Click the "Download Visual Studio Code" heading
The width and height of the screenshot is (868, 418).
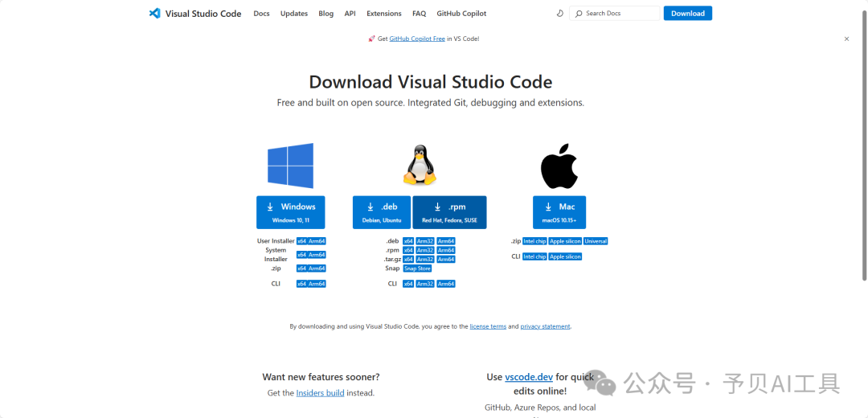[x=430, y=82]
